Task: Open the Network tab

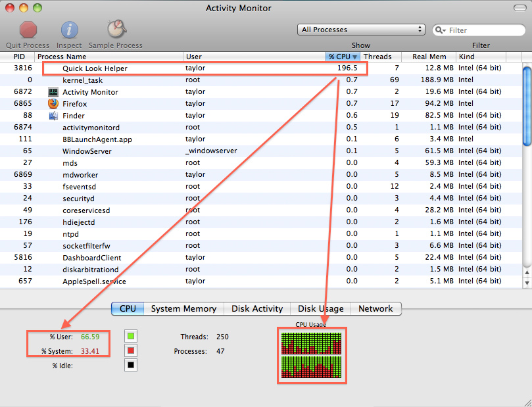Action: (x=375, y=308)
